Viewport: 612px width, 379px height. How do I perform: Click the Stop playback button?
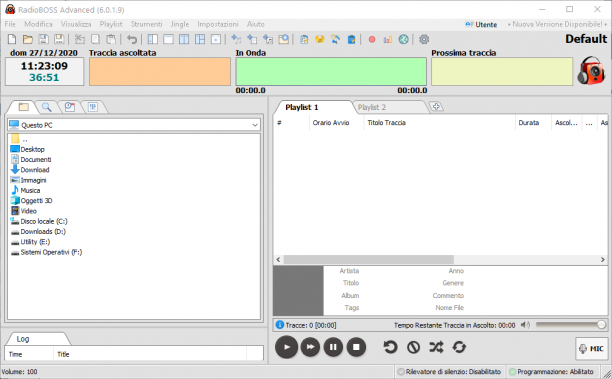pos(356,347)
